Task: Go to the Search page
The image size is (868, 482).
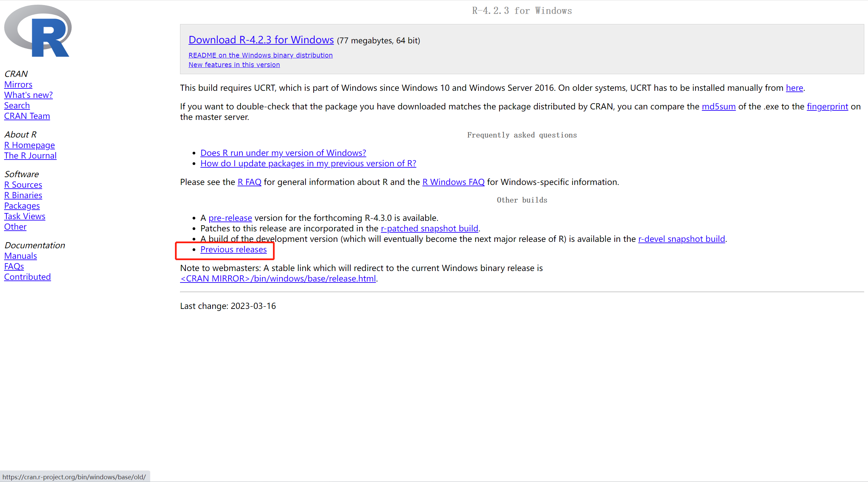Action: [17, 105]
